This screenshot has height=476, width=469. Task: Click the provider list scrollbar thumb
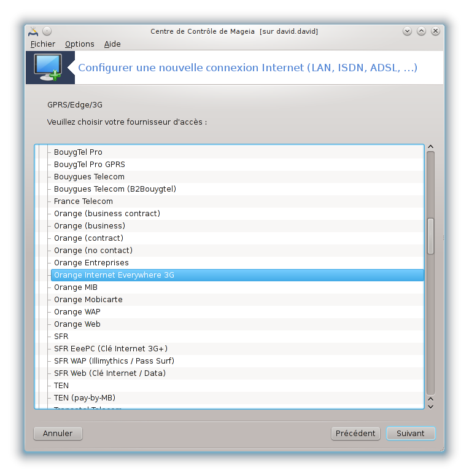coord(430,236)
